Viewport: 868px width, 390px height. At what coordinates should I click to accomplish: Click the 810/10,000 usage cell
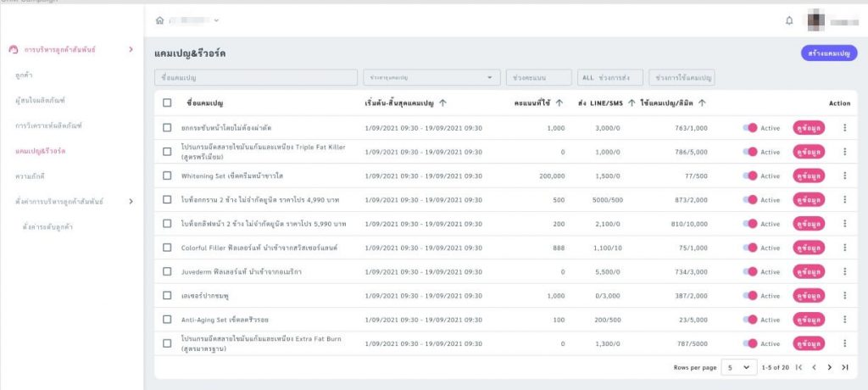(x=688, y=224)
